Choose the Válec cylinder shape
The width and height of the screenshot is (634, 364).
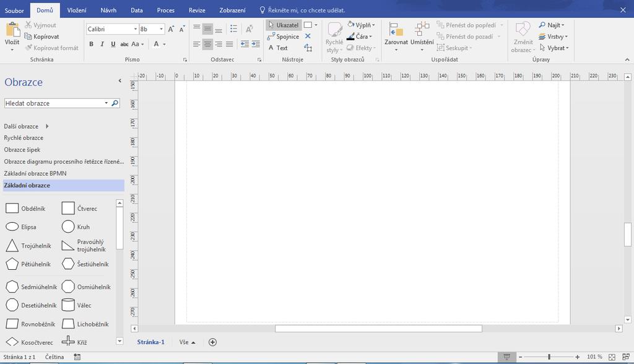76,305
